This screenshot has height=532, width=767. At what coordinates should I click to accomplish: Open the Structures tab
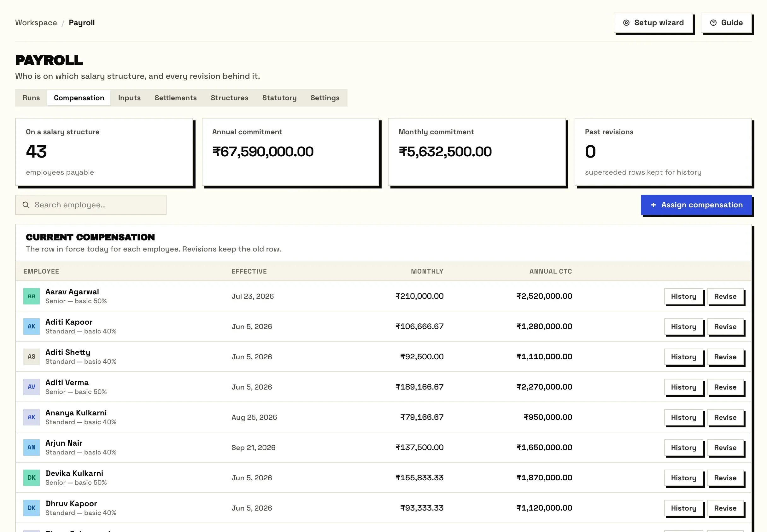coord(229,98)
